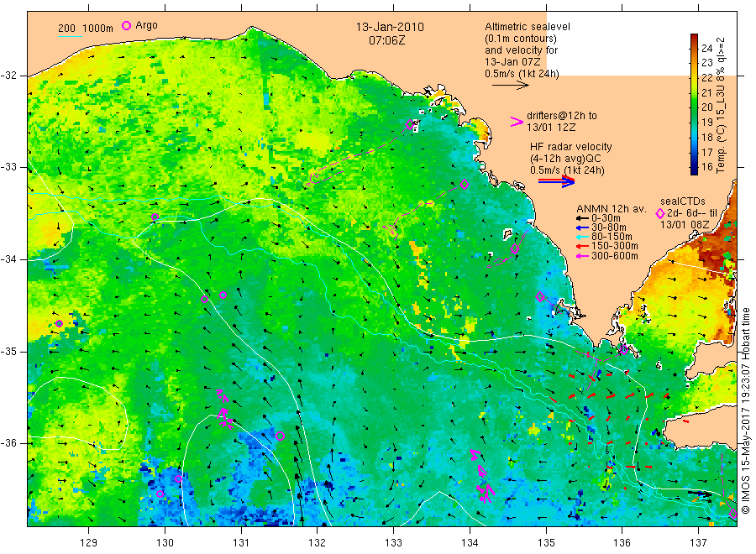
Task: Click the dark blue bottom of temperature colorbar
Action: click(x=694, y=169)
